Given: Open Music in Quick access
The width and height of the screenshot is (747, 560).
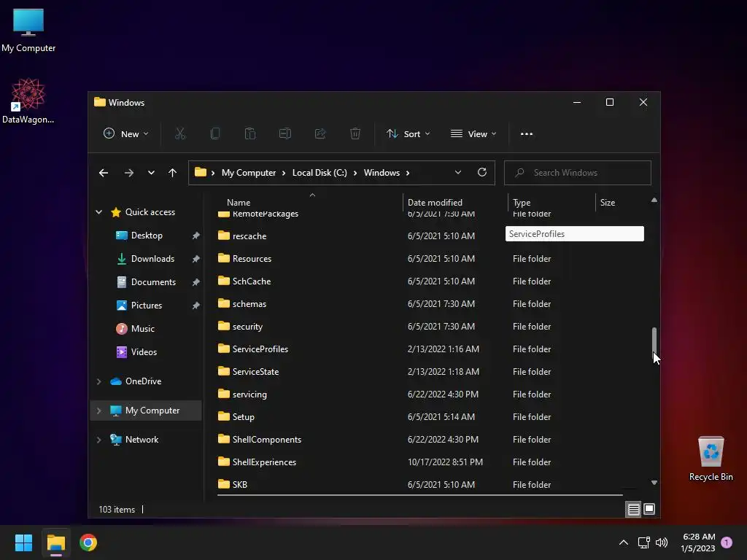Looking at the screenshot, I should pyautogui.click(x=142, y=329).
